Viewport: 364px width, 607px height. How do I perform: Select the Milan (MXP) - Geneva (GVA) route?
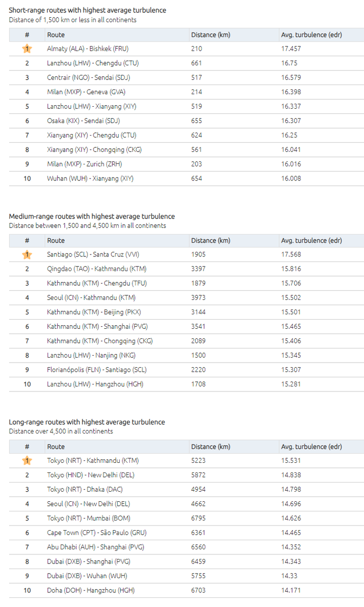click(86, 92)
